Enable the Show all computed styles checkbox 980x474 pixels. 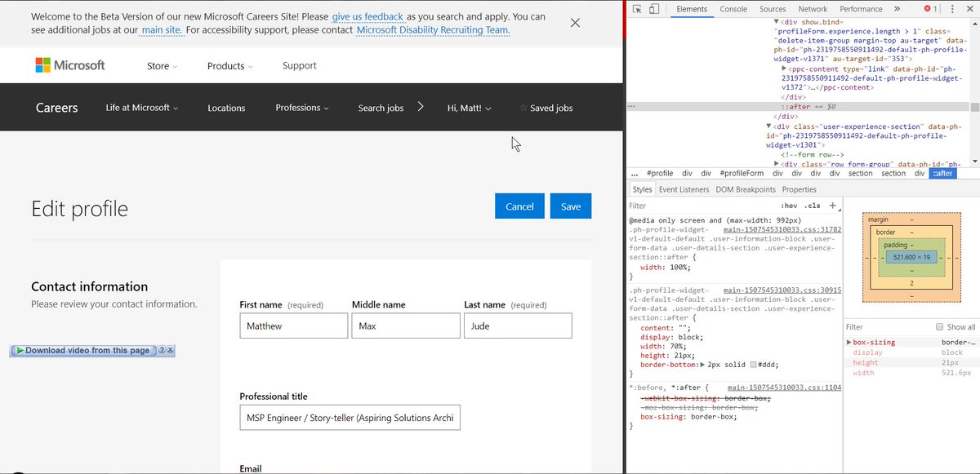click(940, 327)
